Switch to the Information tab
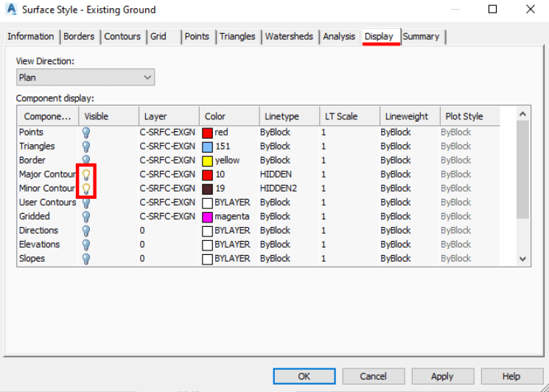This screenshot has height=392, width=549. click(x=31, y=36)
